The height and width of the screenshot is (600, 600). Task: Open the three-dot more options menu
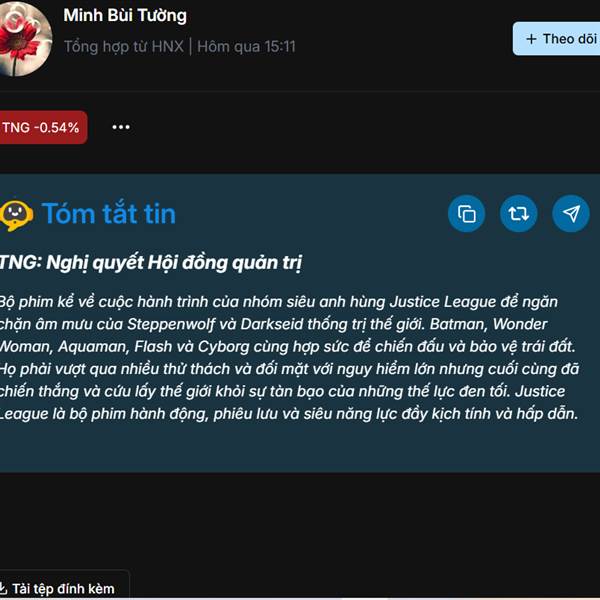[121, 127]
